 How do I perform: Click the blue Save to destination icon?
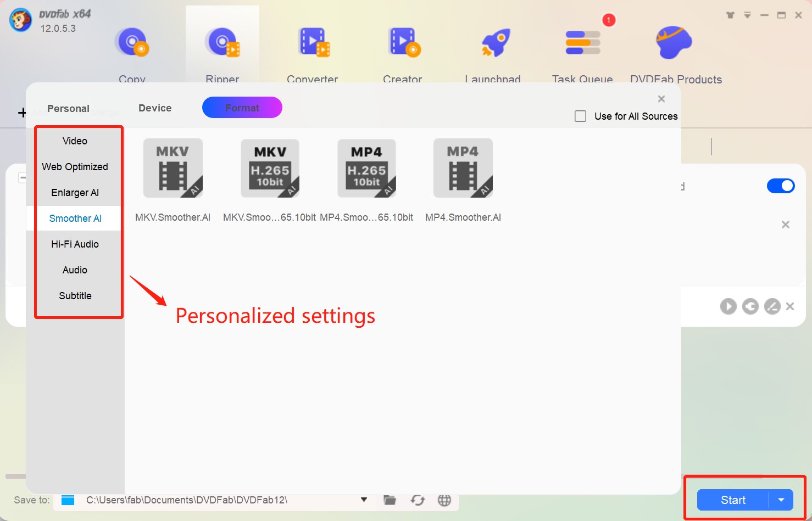click(68, 500)
